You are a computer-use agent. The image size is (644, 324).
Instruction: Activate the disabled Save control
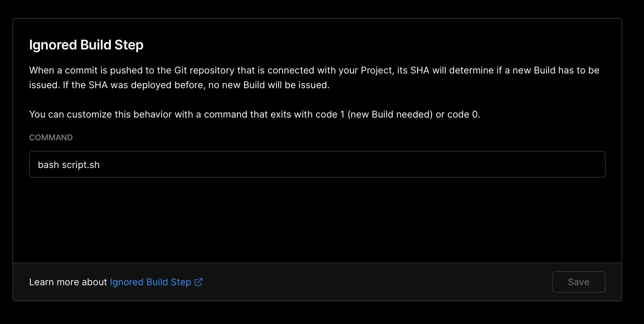(x=578, y=282)
